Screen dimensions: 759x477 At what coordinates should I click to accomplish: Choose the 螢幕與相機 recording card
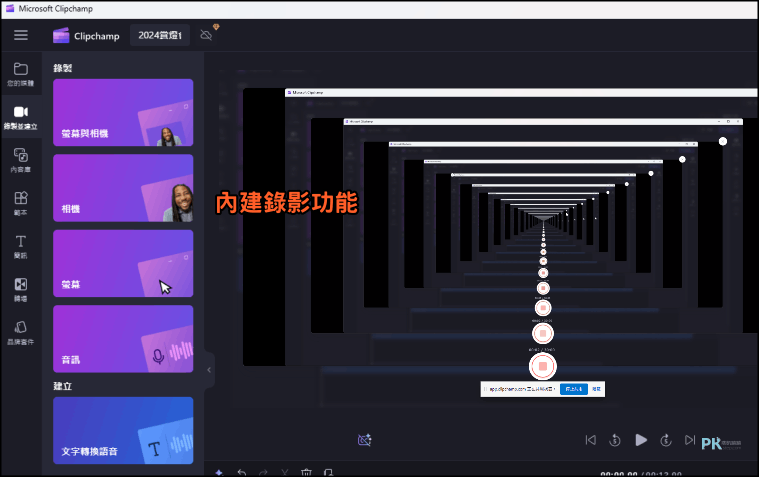tap(123, 112)
